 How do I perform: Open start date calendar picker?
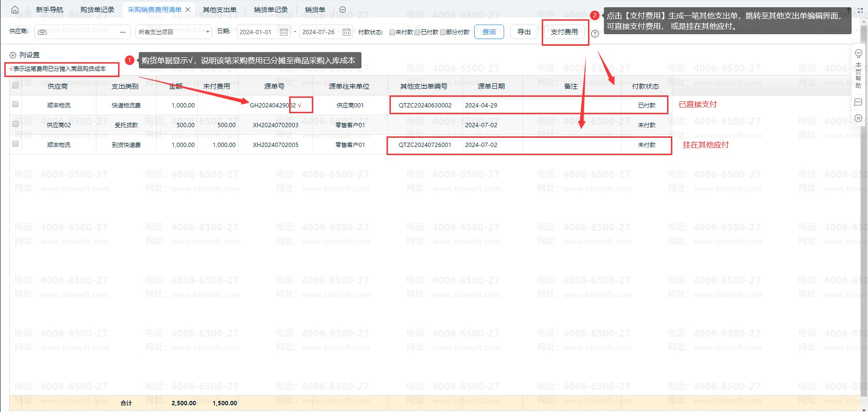pos(284,32)
